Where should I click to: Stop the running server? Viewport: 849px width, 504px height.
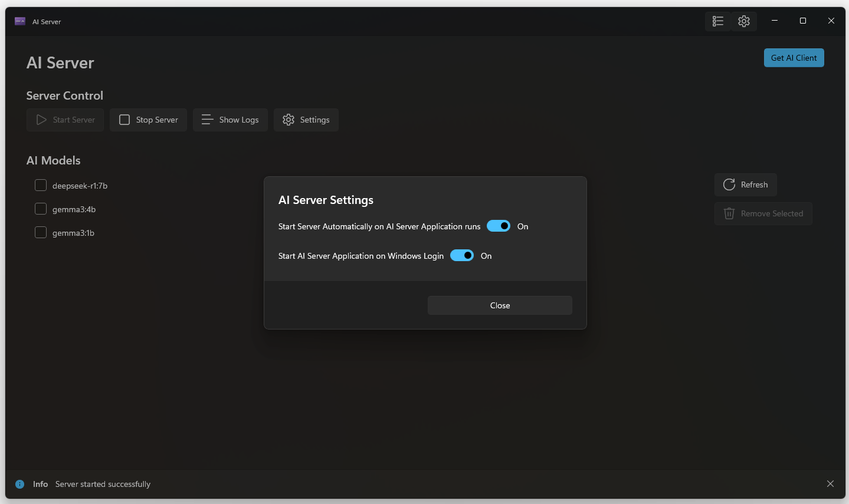click(x=148, y=120)
